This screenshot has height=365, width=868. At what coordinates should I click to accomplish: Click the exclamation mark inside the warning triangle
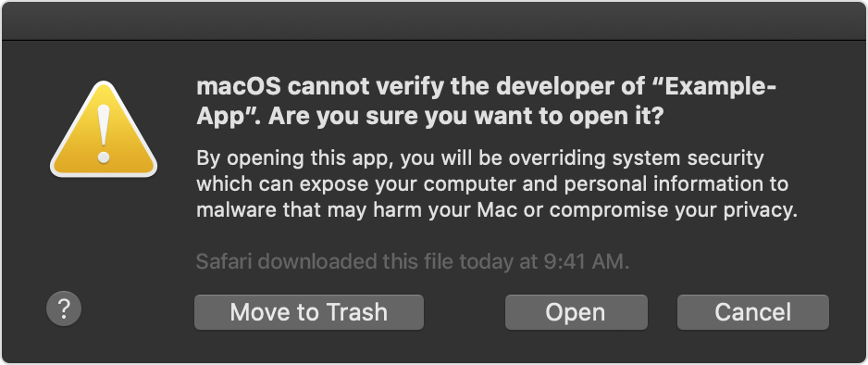tap(104, 133)
